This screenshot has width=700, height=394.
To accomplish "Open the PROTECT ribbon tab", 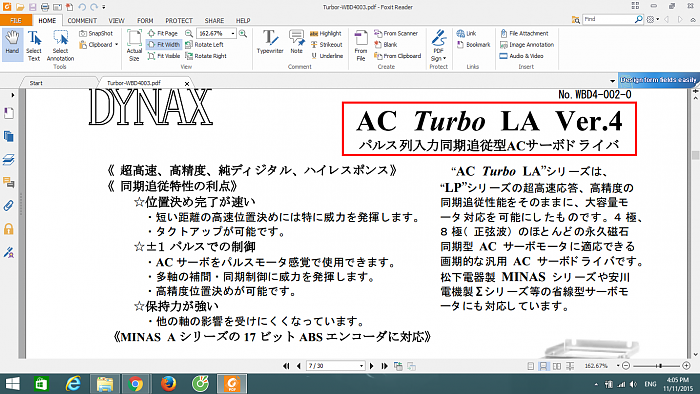I will (179, 21).
